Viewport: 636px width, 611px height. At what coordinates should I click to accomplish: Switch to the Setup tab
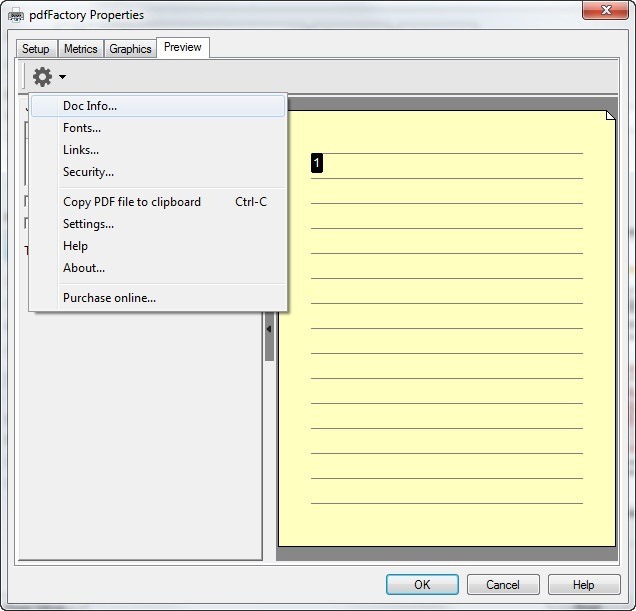click(36, 49)
